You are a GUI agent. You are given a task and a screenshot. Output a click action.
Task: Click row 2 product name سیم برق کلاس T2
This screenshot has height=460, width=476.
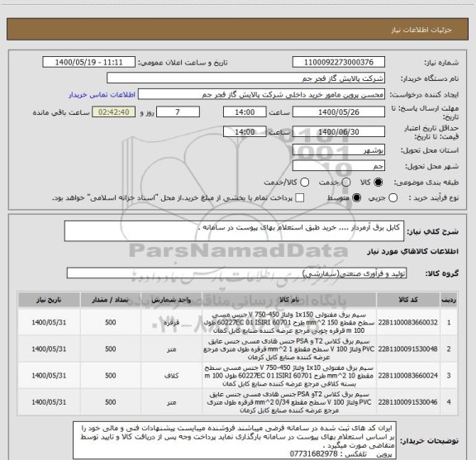coord(289,349)
